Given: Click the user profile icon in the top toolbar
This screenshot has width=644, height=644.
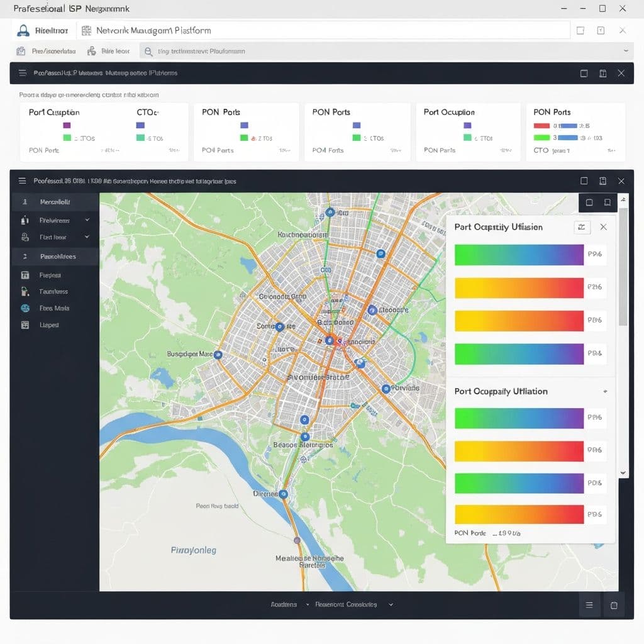Looking at the screenshot, I should (23, 31).
